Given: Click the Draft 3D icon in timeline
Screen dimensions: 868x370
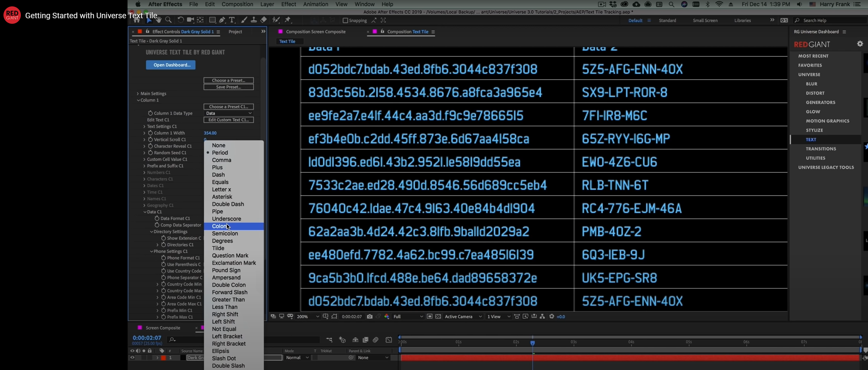Looking at the screenshot, I should coord(342,340).
